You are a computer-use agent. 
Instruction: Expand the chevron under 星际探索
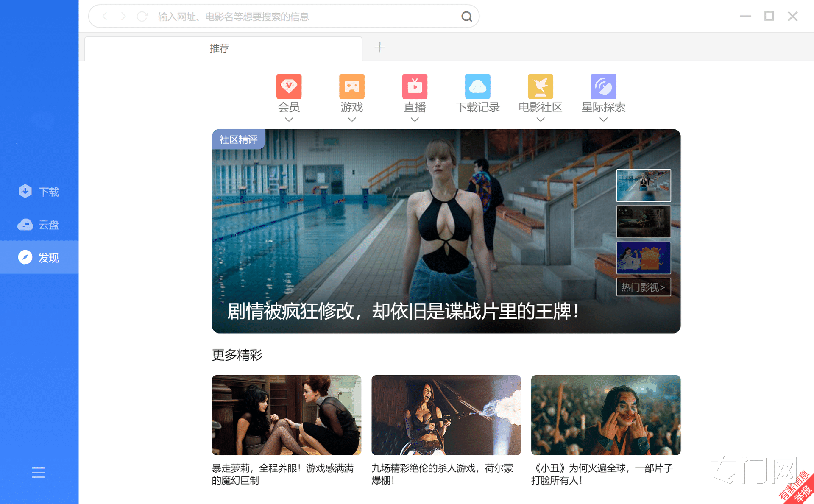[x=604, y=120]
